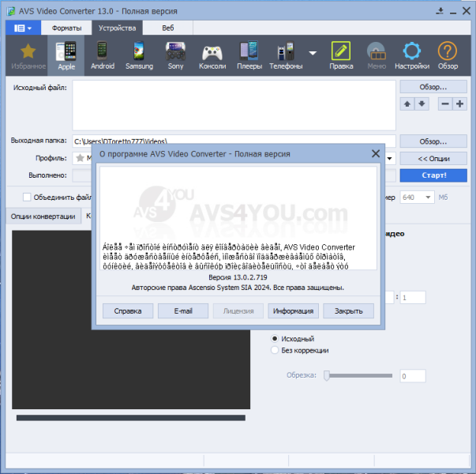Select the Исходный radio button
Image resolution: width=476 pixels, height=474 pixels.
click(x=275, y=338)
